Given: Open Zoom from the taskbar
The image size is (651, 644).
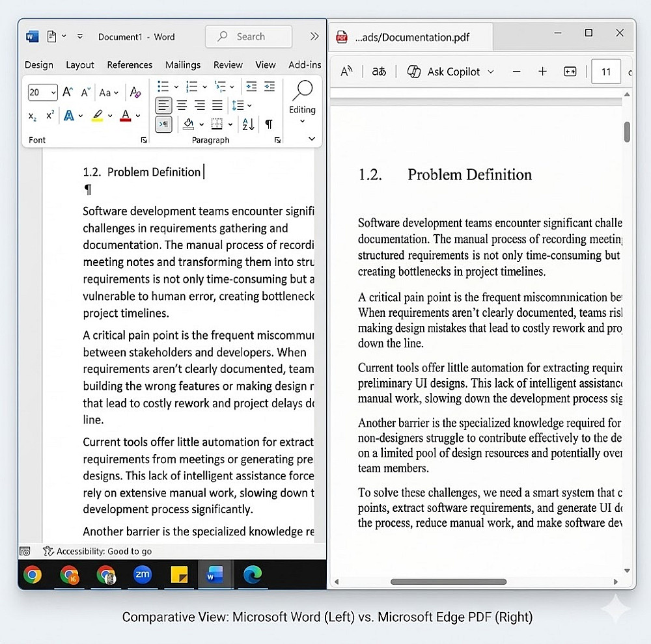Looking at the screenshot, I should click(x=143, y=574).
